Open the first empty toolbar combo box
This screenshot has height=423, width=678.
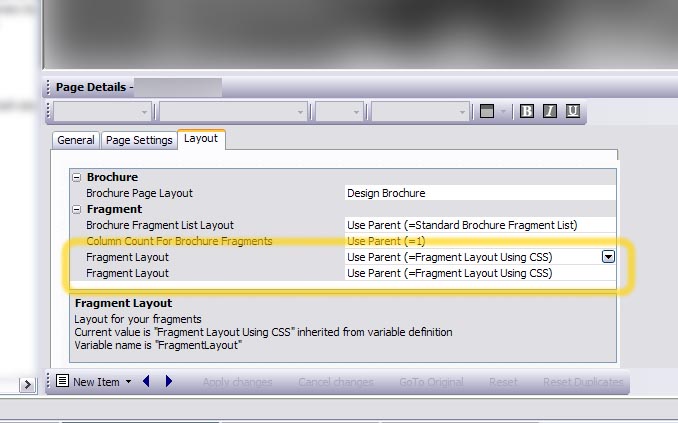[102, 112]
